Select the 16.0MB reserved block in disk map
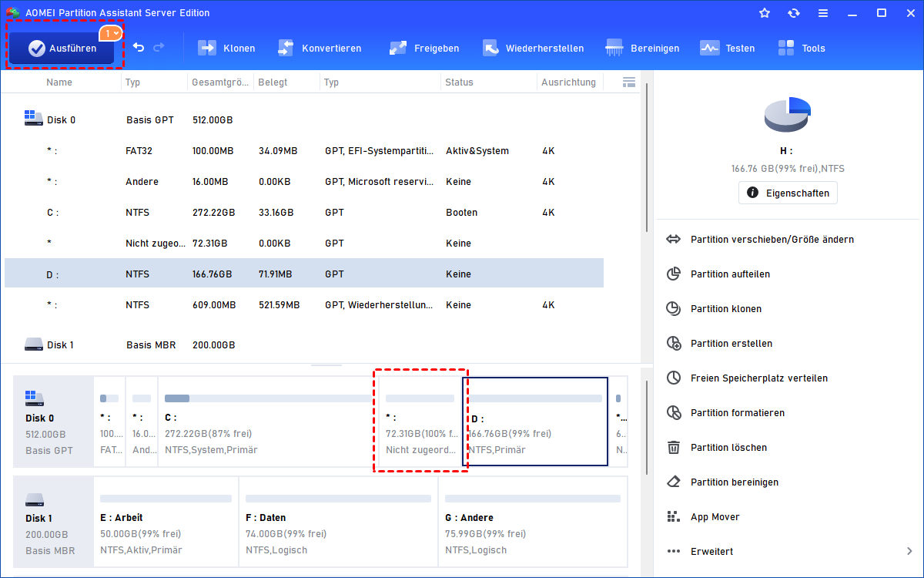Image resolution: width=924 pixels, height=578 pixels. [x=142, y=422]
